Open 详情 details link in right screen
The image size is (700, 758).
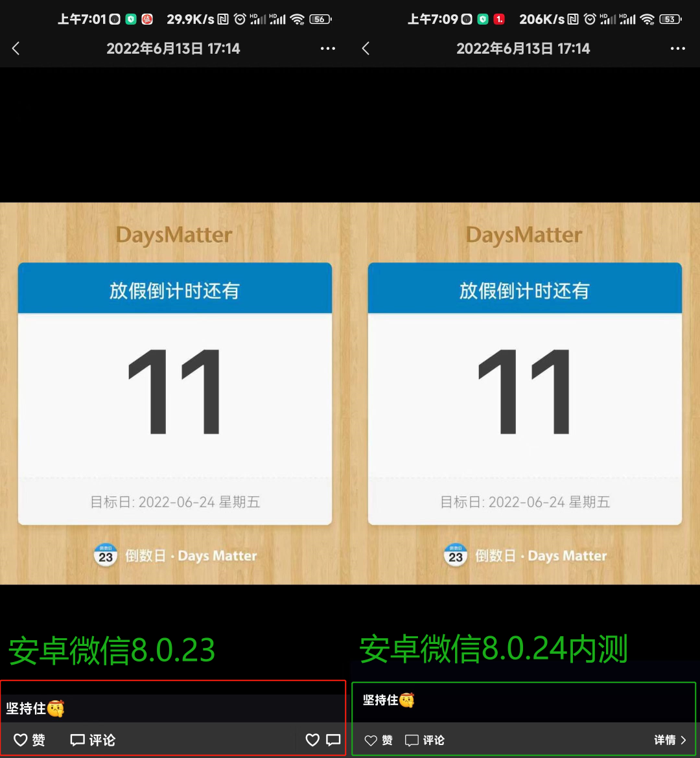point(670,740)
